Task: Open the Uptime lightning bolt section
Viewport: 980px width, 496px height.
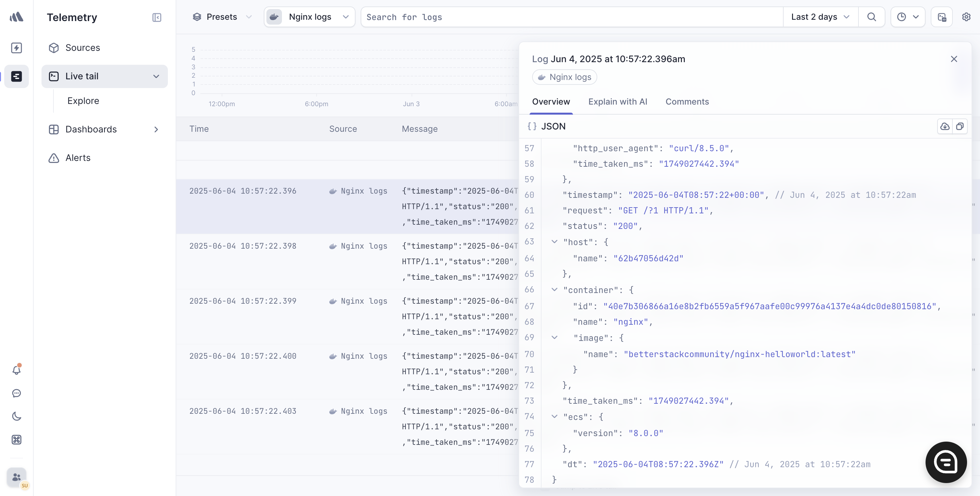Action: 16,48
